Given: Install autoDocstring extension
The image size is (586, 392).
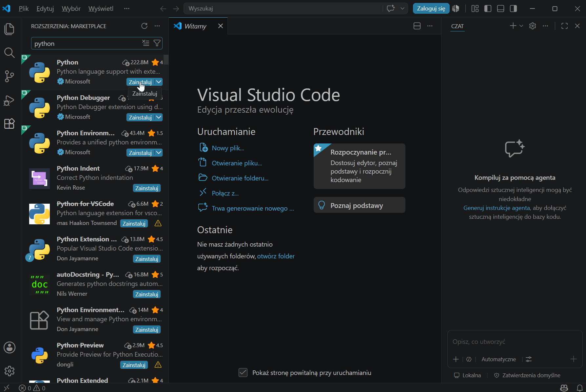Looking at the screenshot, I should (x=146, y=294).
